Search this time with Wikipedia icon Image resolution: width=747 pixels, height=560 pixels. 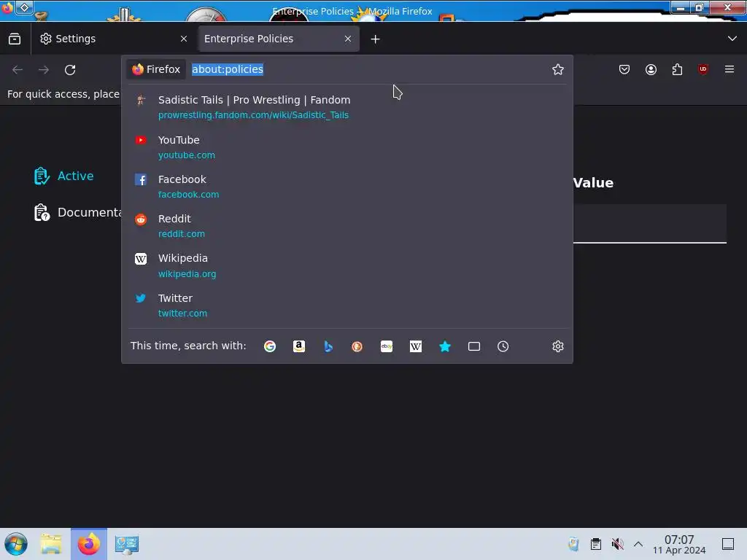415,346
